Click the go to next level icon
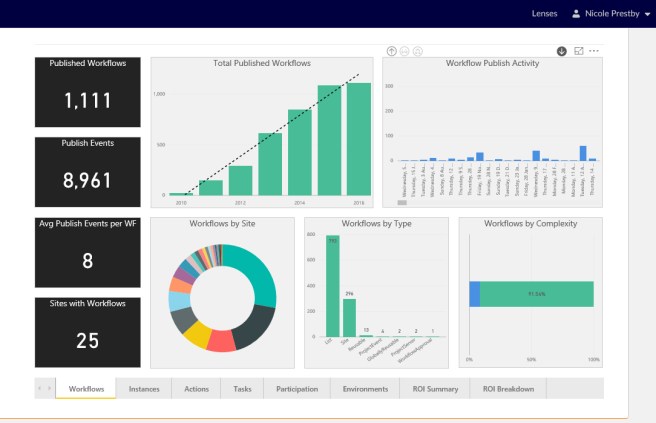This screenshot has width=656, height=423. point(404,51)
